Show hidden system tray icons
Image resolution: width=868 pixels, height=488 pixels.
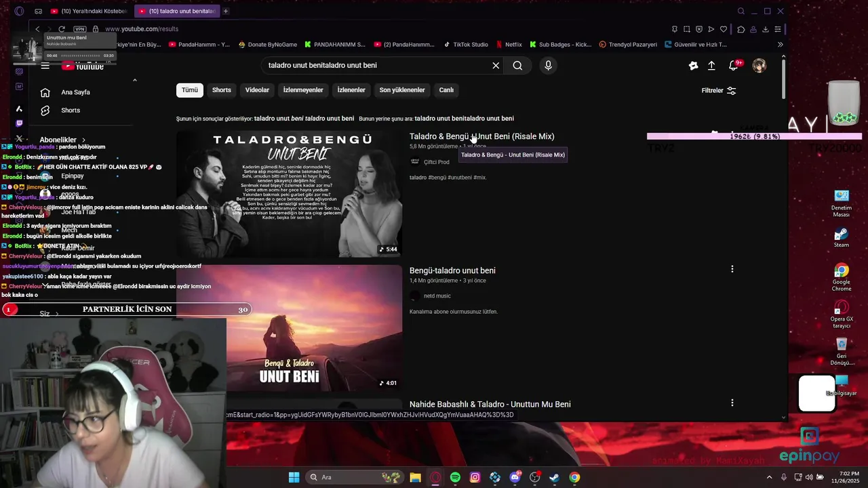coord(769,477)
